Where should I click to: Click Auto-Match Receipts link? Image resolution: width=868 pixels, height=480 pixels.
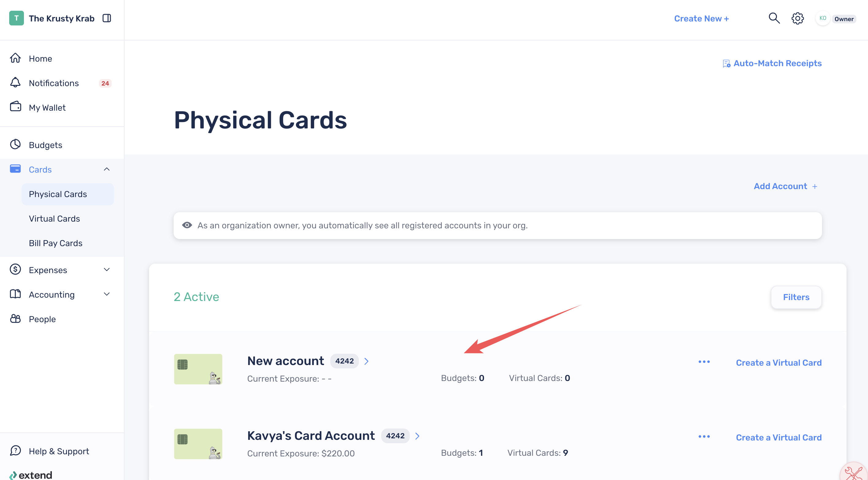click(x=772, y=63)
